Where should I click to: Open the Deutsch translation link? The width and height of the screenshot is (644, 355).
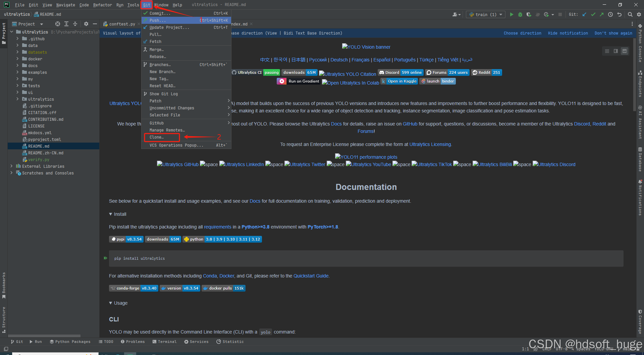(x=339, y=60)
